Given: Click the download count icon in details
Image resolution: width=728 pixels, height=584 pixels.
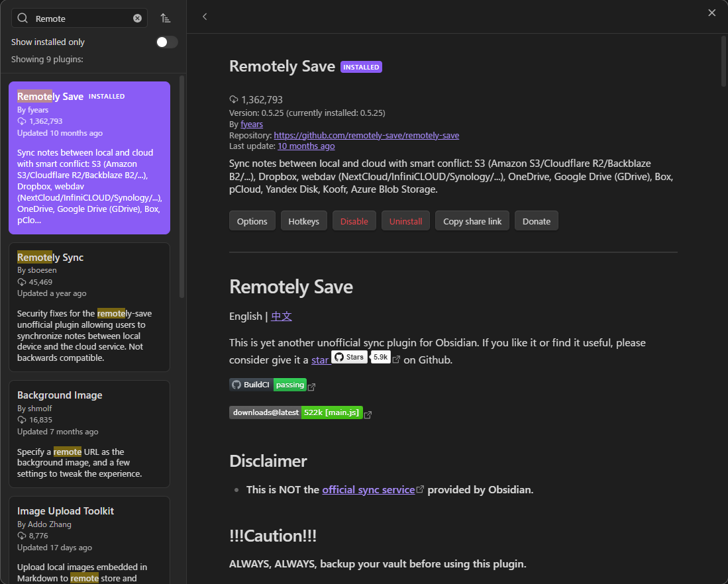Looking at the screenshot, I should coord(234,99).
